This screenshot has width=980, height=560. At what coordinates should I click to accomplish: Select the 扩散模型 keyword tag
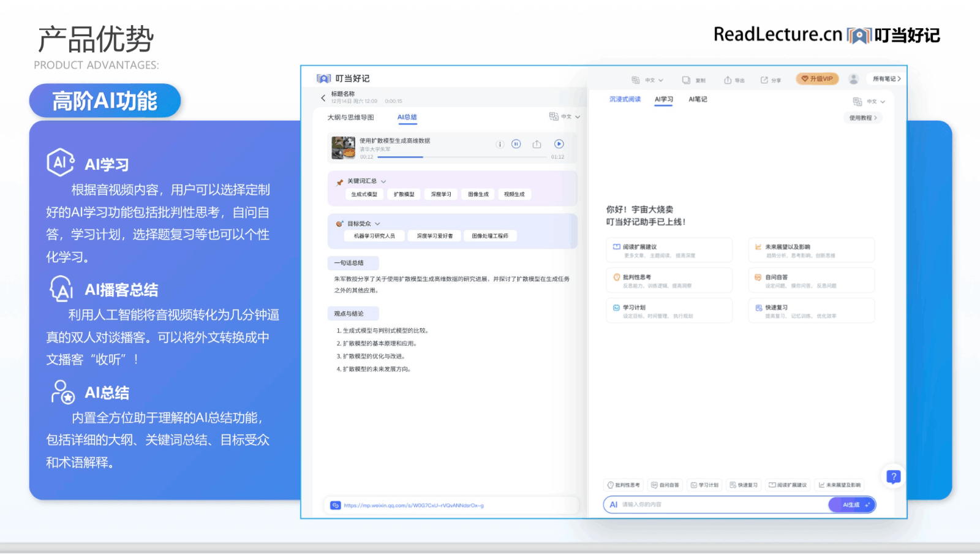coord(404,194)
